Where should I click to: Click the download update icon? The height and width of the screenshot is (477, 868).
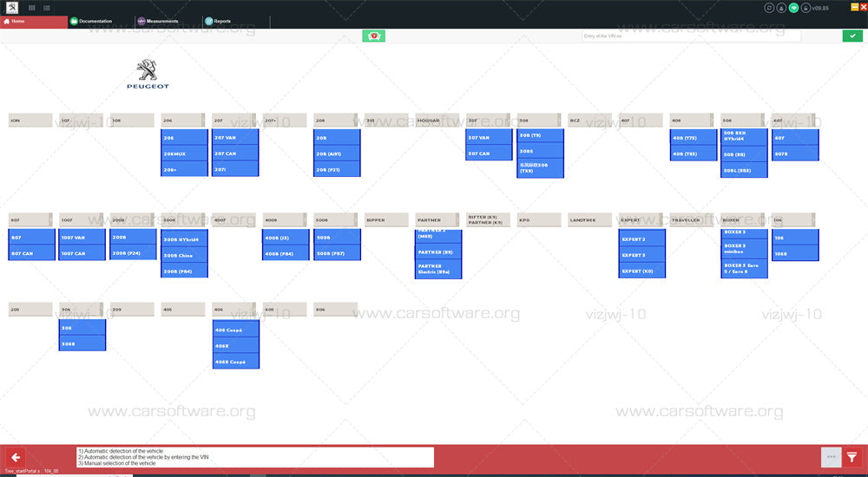pyautogui.click(x=781, y=8)
